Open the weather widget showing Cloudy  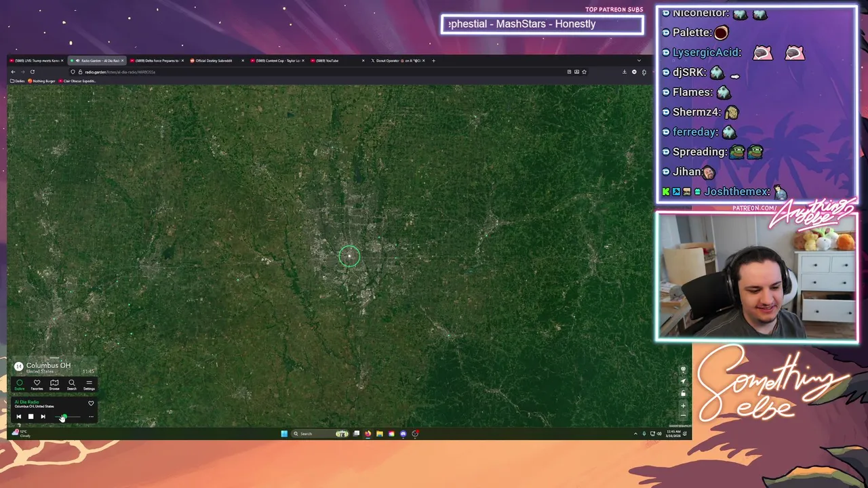click(20, 434)
